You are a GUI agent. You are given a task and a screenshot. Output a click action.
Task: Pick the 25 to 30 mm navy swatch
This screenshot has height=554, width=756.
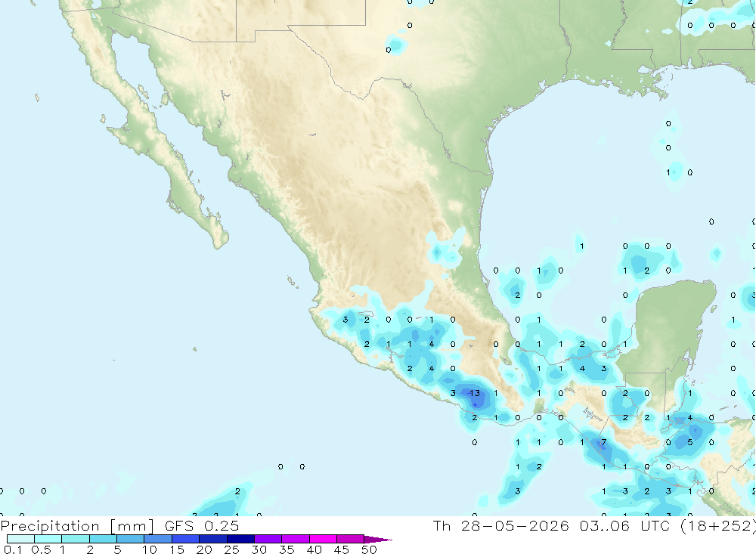(x=240, y=539)
